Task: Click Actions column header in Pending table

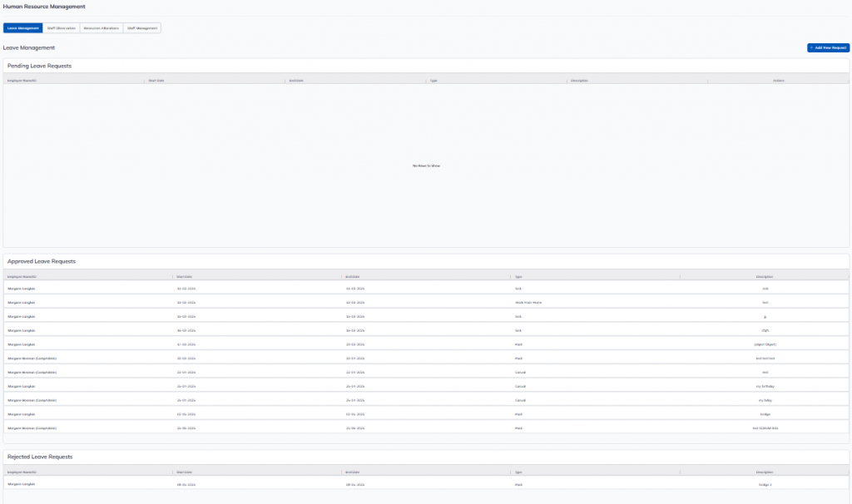Action: [778, 81]
